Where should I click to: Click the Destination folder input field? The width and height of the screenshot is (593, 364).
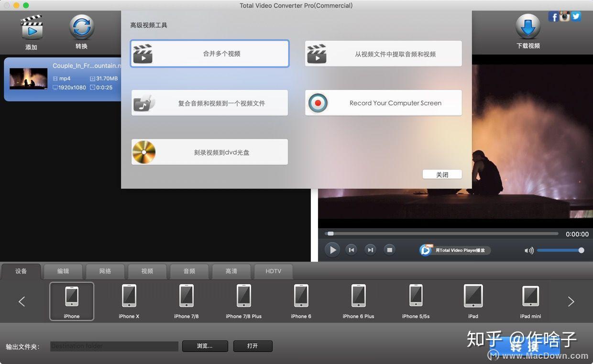(x=114, y=346)
